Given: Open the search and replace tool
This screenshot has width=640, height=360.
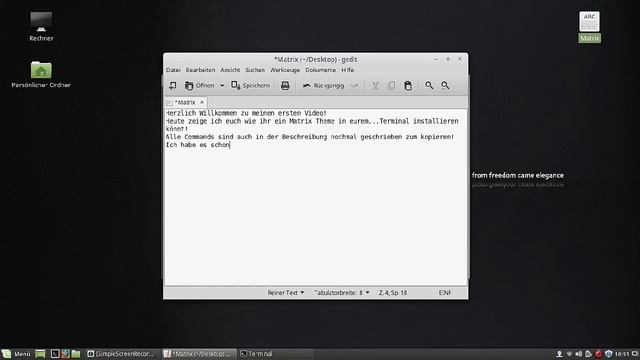Looking at the screenshot, I should click(x=445, y=85).
